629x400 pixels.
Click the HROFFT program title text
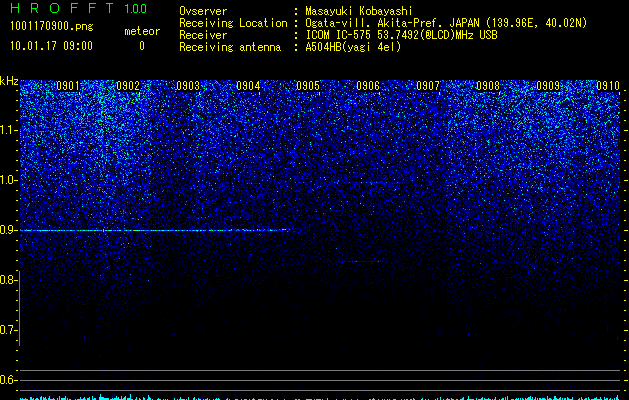coord(62,8)
